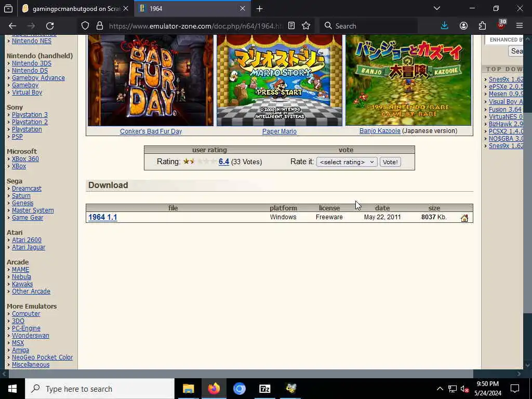532x399 pixels.
Task: Go to MAME arcade emulators
Action: tap(20, 270)
